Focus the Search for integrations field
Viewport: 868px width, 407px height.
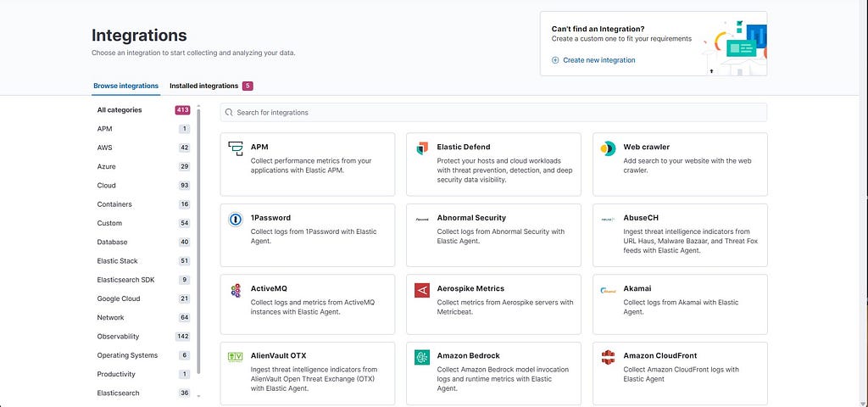point(493,113)
